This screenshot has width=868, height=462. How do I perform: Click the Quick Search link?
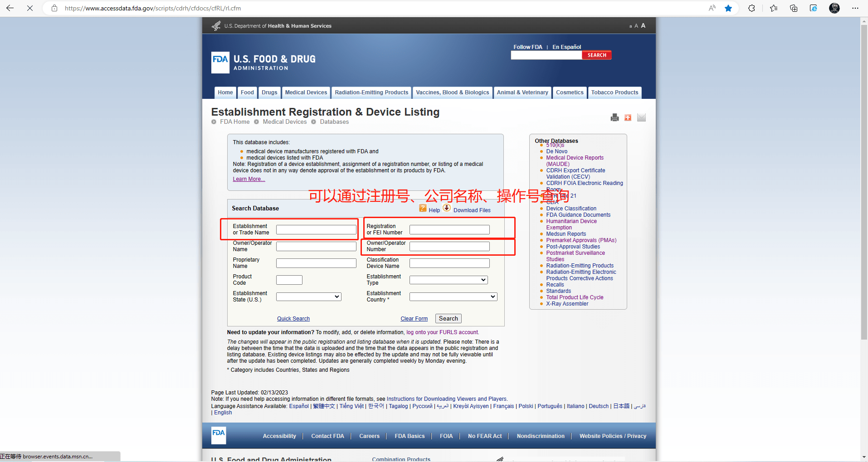tap(293, 319)
